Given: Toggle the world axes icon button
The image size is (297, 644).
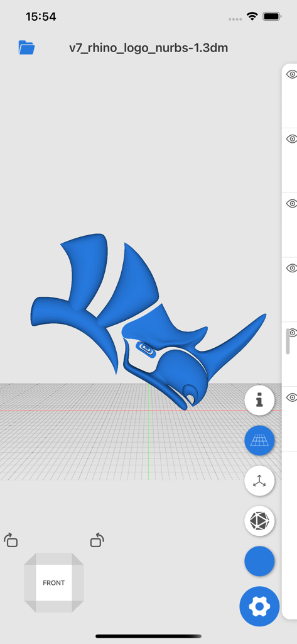Looking at the screenshot, I should 259,480.
